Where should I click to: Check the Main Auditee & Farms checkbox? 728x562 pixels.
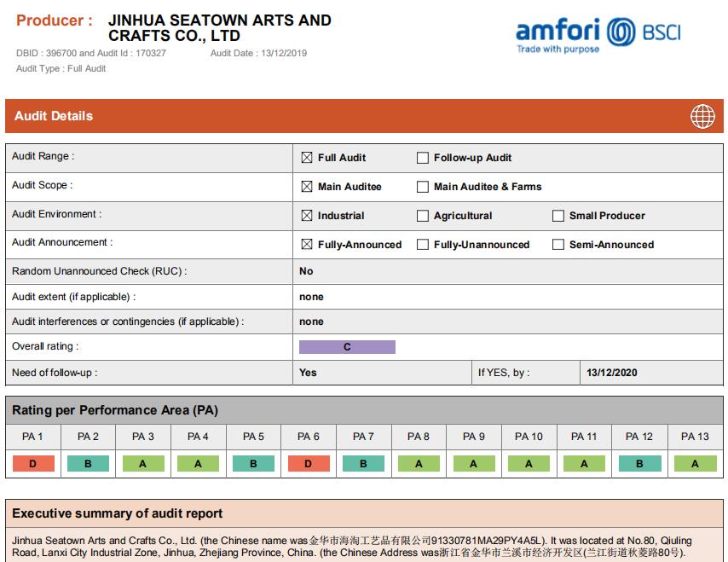(423, 187)
